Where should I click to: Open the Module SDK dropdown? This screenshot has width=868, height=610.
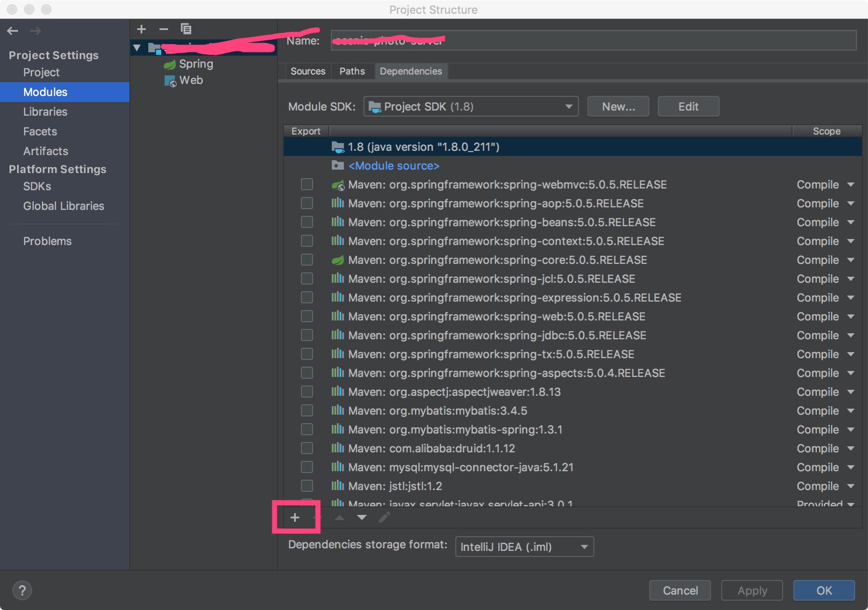(x=471, y=107)
